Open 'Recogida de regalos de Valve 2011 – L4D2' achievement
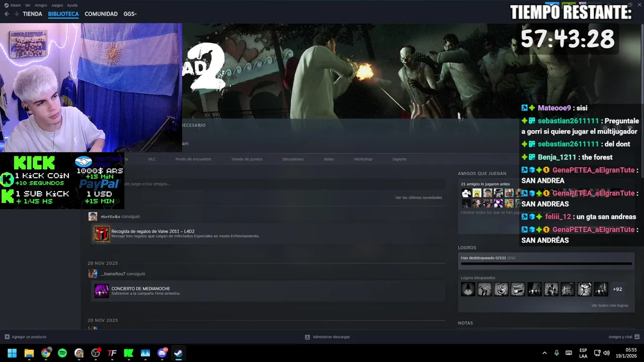Viewport: 644px width, 362px height. [x=153, y=231]
